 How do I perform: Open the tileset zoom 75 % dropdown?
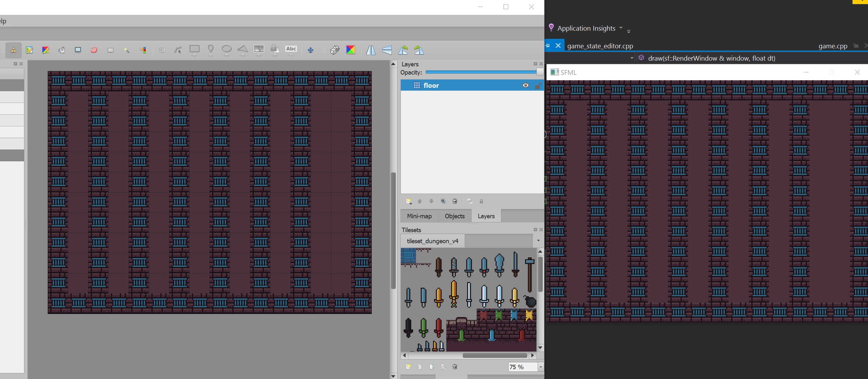(x=541, y=367)
